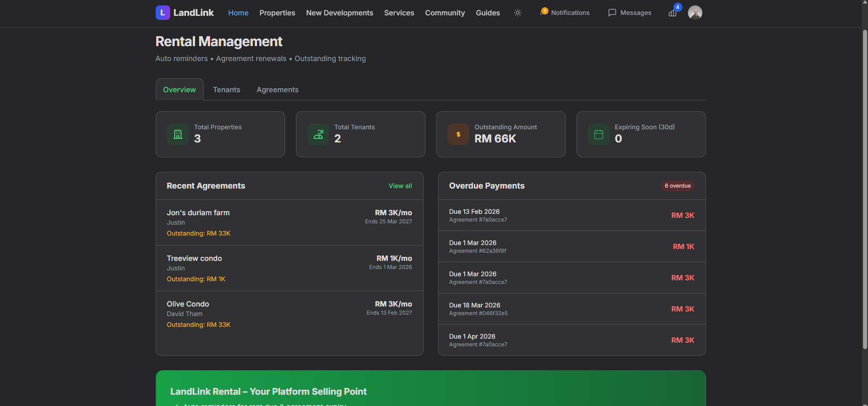Screen dimensions: 868x406
Task: Click the LandLink purple L logo icon
Action: click(x=163, y=13)
